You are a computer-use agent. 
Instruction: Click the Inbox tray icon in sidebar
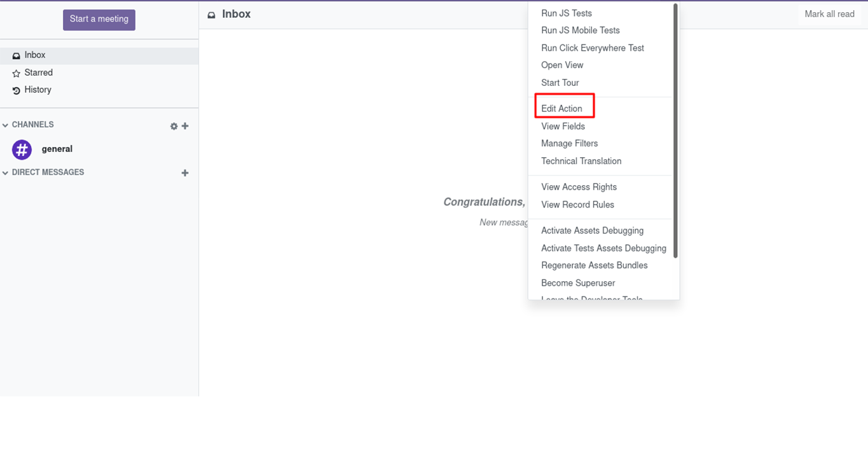(17, 56)
